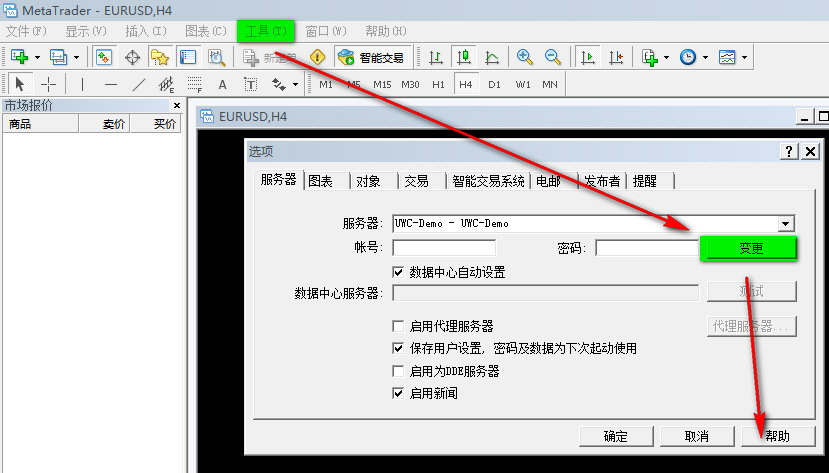Click the 帮助 button in dialog
829x473 pixels.
pyautogui.click(x=778, y=437)
